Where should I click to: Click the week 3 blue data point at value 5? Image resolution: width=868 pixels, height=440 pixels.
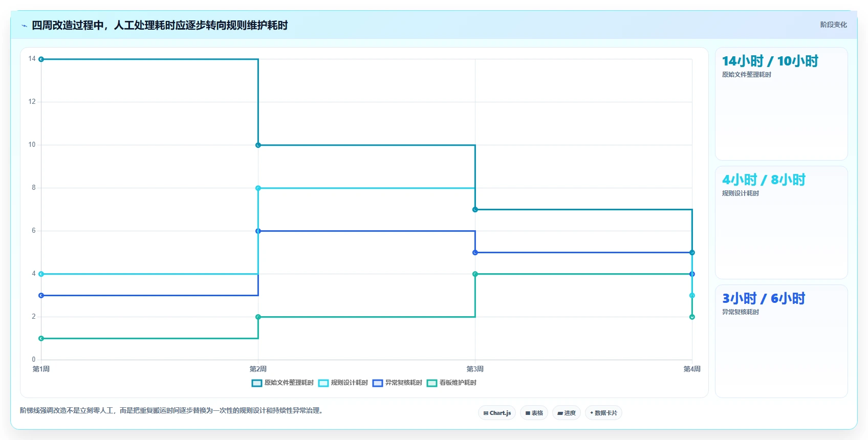point(475,253)
